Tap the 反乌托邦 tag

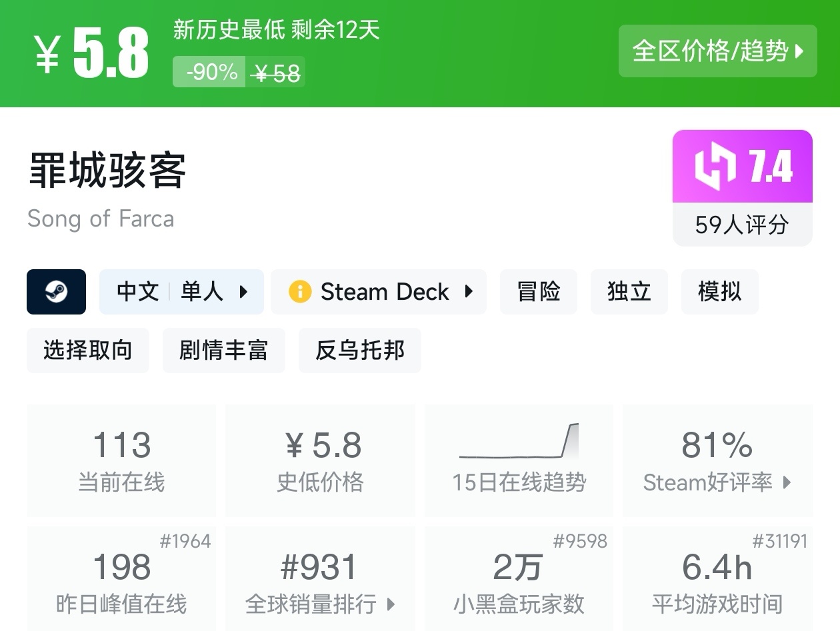click(x=359, y=350)
